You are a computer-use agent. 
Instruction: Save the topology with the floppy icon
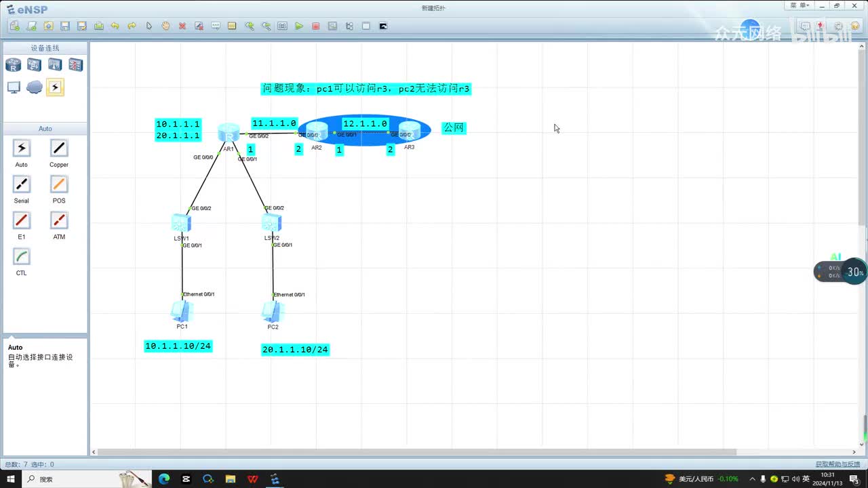(65, 26)
